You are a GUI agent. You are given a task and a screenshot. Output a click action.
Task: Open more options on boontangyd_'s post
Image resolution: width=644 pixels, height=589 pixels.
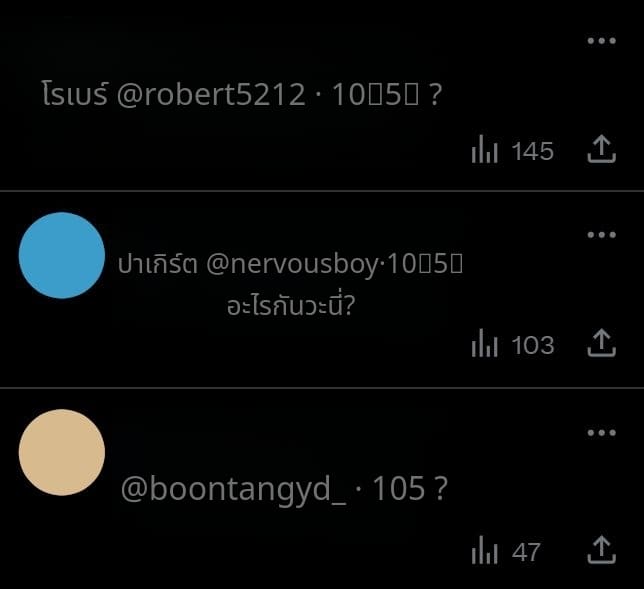click(x=601, y=432)
